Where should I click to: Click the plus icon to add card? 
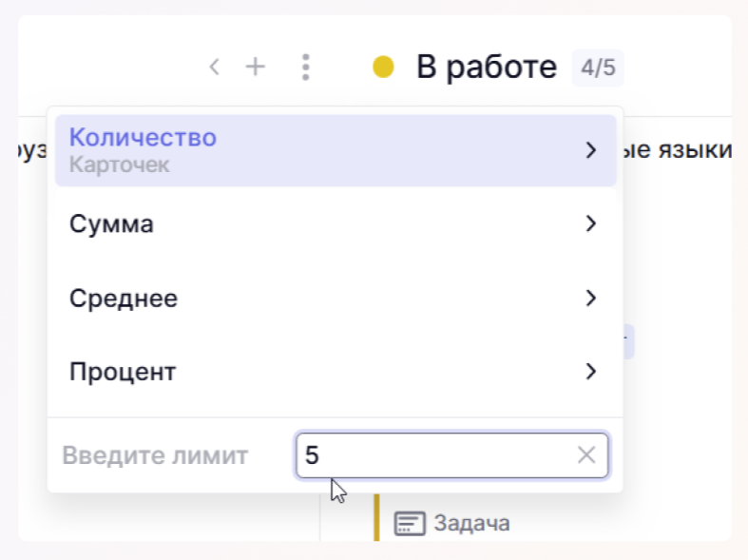[x=256, y=67]
